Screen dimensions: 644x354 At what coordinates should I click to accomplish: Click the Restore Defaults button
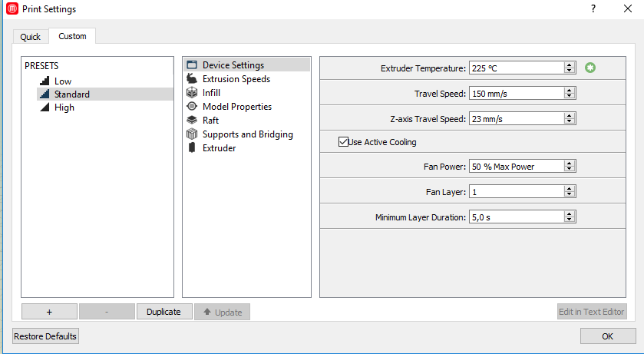tap(46, 336)
